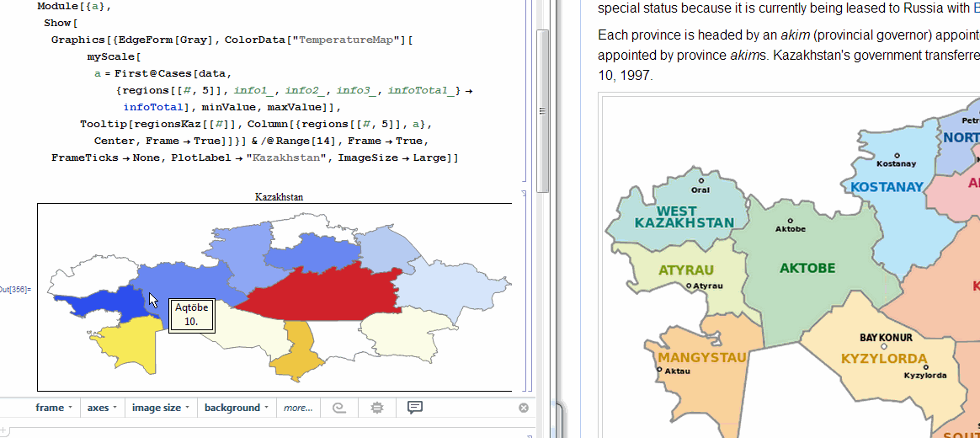
Task: Open the frame suggestion dropdown
Action: click(x=54, y=408)
